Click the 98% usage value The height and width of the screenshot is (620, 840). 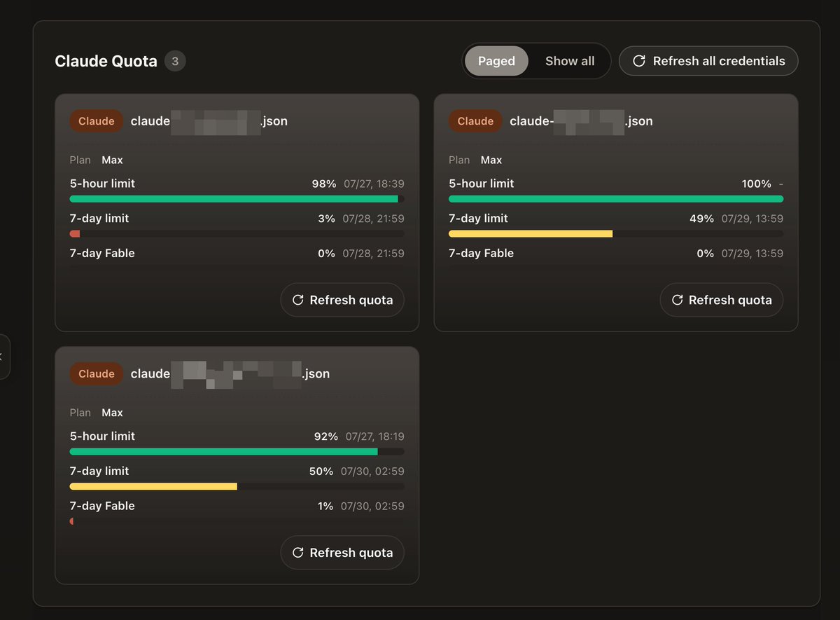(x=325, y=184)
